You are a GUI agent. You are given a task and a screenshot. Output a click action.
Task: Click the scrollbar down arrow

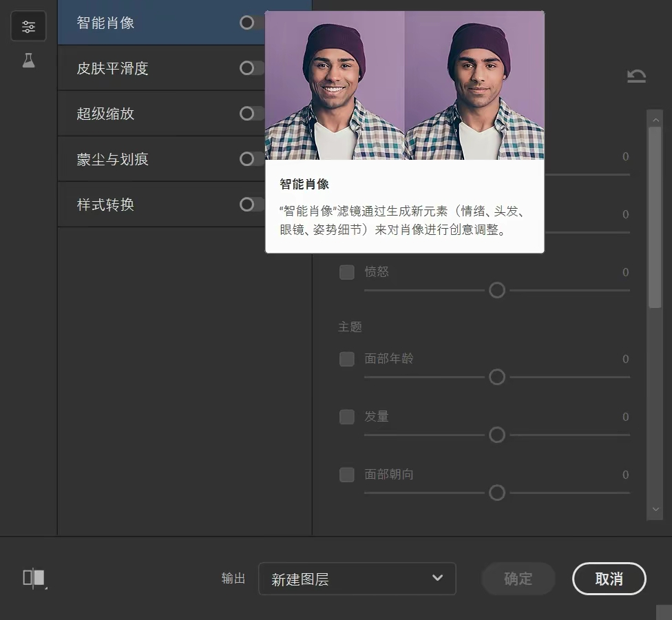(x=655, y=509)
